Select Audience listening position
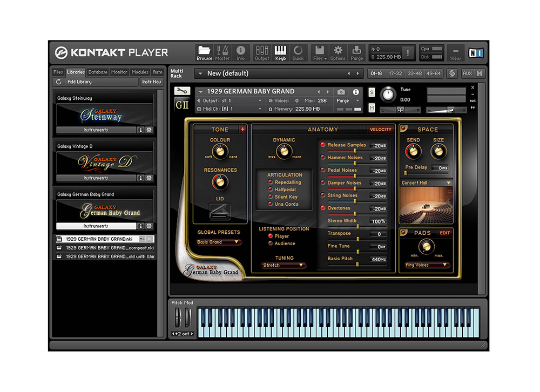Image resolution: width=540 pixels, height=392 pixels. [271, 243]
